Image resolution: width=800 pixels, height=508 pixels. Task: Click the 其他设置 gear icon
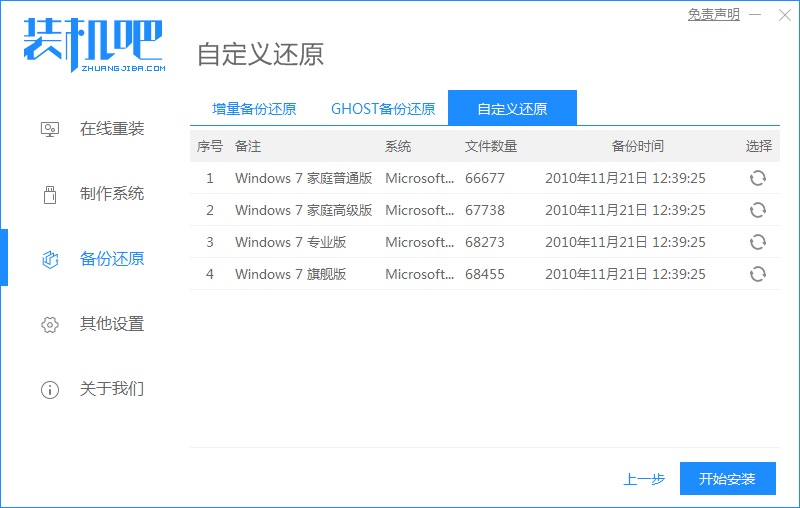click(49, 324)
